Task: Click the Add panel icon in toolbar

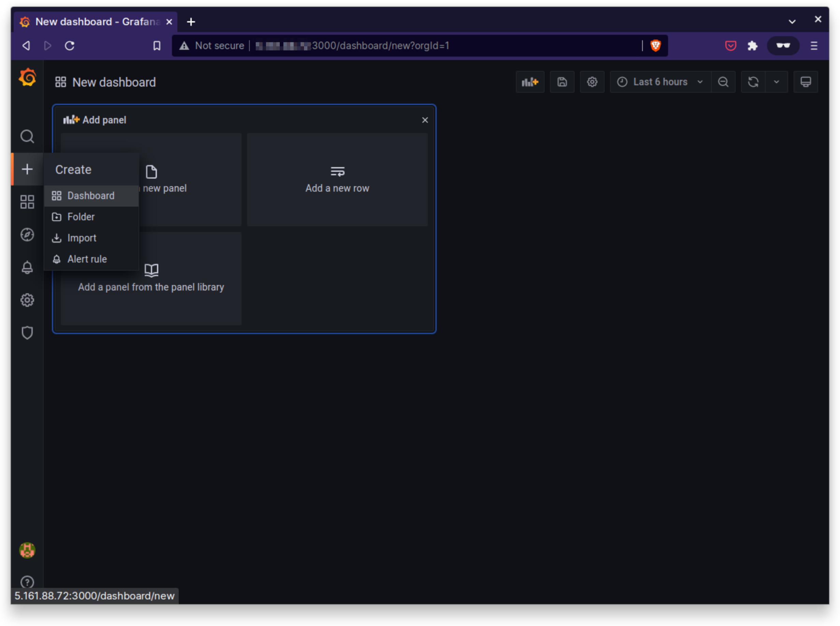Action: coord(530,81)
